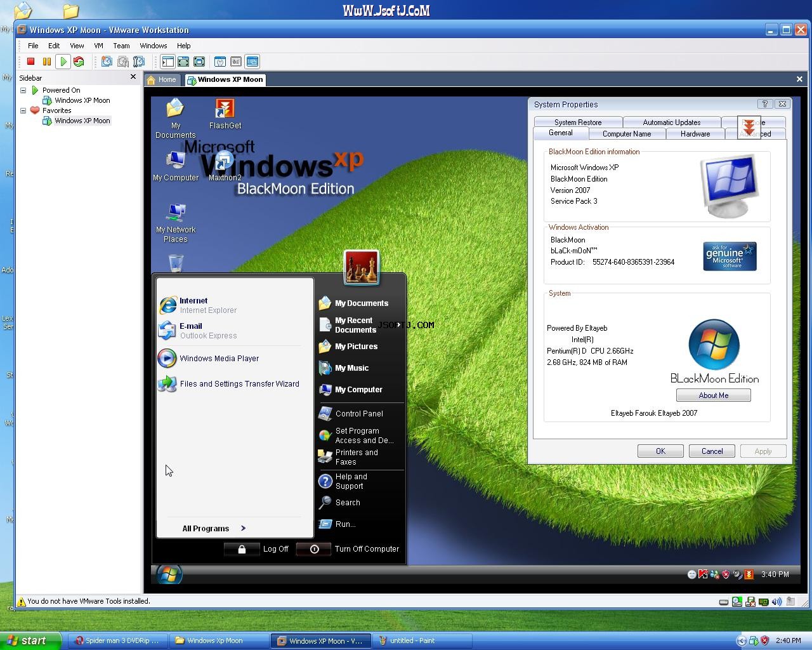Open Outlook Express E-mail entry
The height and width of the screenshot is (650, 812).
tap(230, 331)
